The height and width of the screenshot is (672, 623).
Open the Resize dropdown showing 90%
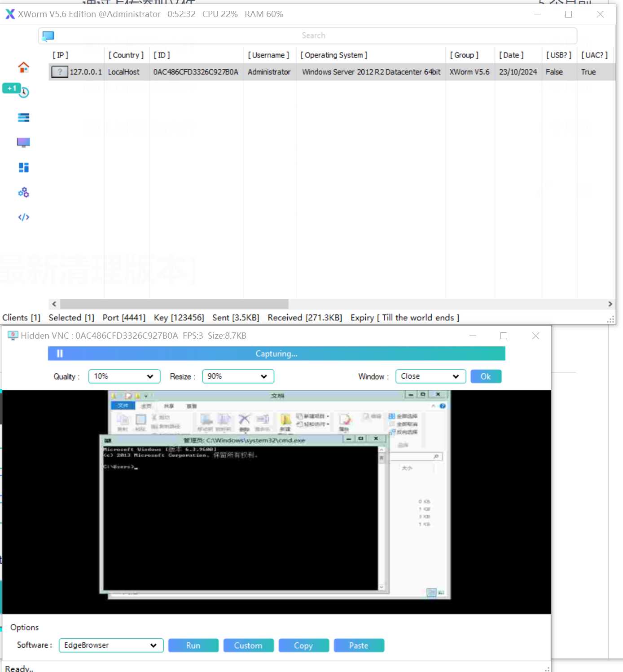pos(238,376)
